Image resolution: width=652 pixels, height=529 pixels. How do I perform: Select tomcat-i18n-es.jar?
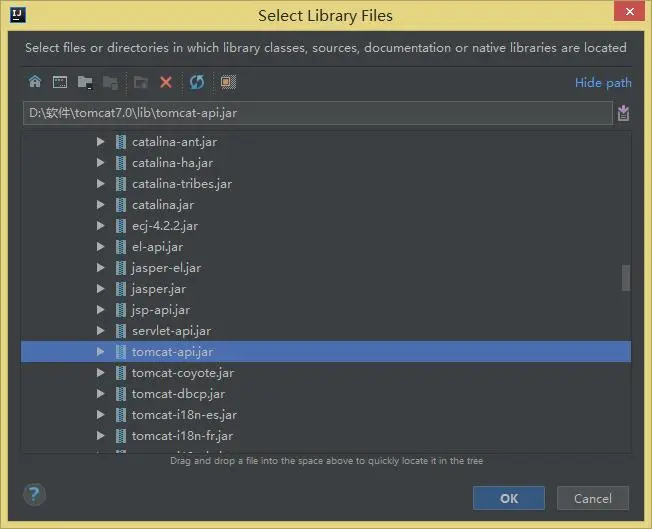(x=184, y=415)
